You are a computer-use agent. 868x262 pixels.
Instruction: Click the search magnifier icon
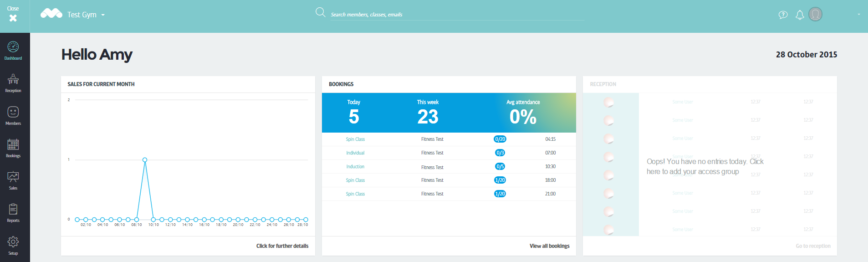pyautogui.click(x=321, y=12)
